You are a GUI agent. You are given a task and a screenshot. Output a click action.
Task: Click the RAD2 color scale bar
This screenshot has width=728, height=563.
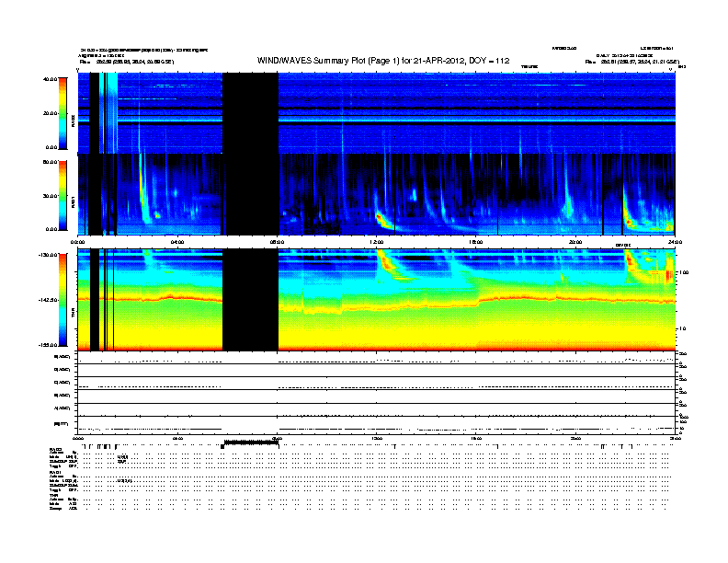[x=63, y=113]
